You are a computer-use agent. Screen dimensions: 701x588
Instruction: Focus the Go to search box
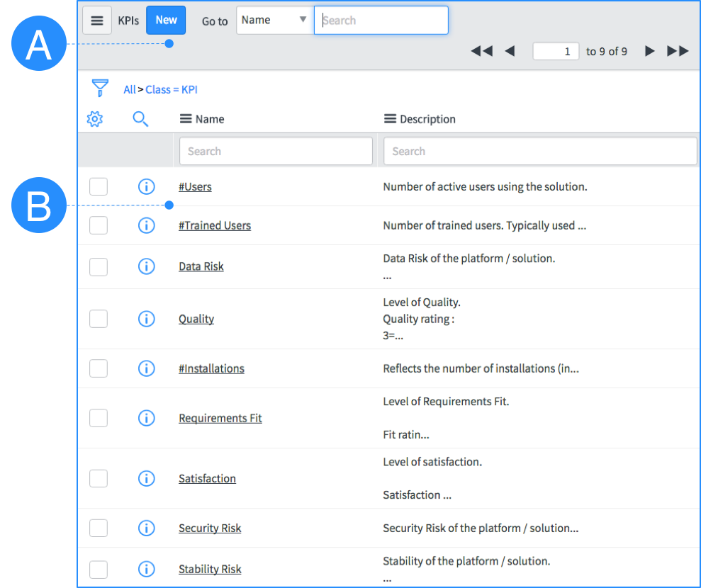pyautogui.click(x=381, y=20)
